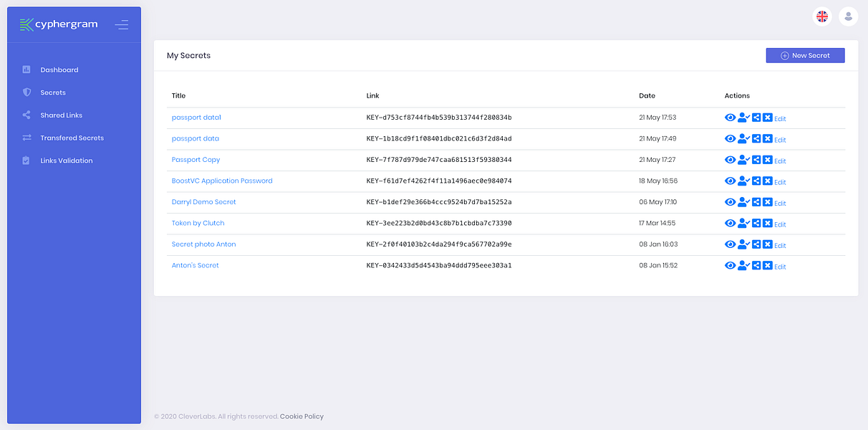Open 'Darryl Demo Secret' title link
Image resolution: width=868 pixels, height=430 pixels.
pyautogui.click(x=204, y=202)
